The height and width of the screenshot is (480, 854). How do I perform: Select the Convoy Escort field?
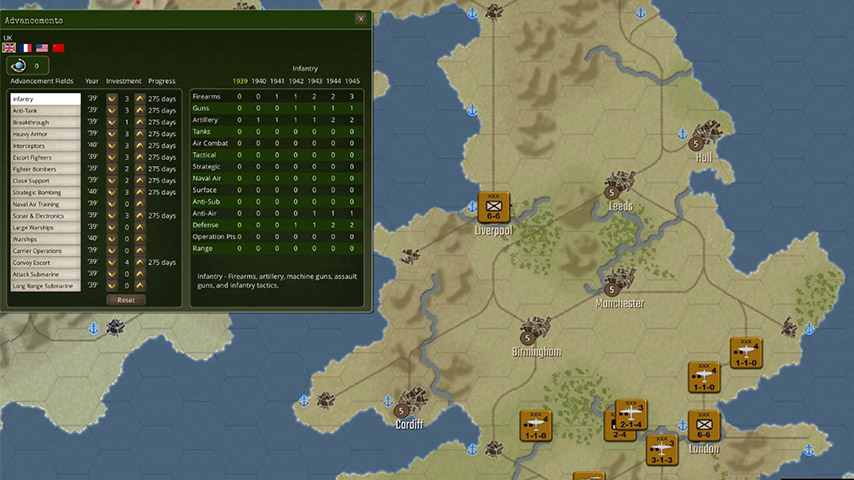(x=45, y=263)
